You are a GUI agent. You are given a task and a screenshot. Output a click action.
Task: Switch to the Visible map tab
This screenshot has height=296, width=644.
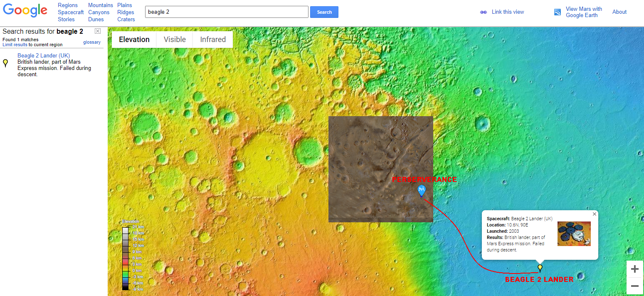coord(175,40)
